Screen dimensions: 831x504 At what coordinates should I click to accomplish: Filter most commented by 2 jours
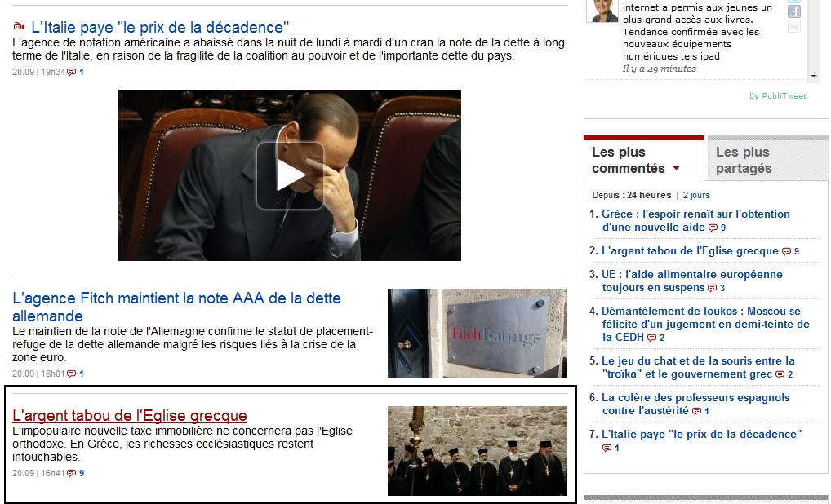(696, 196)
